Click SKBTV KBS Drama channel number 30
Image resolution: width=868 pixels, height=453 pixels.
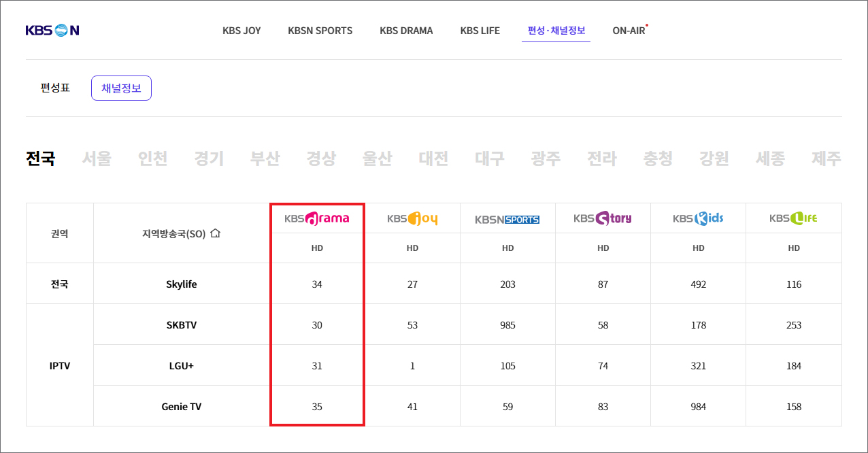(317, 325)
